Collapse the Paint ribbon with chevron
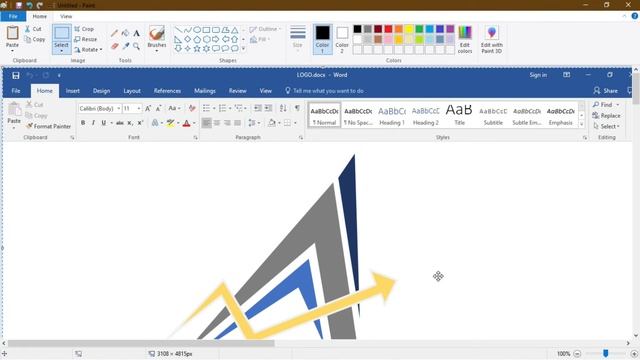The height and width of the screenshot is (360, 640). pyautogui.click(x=624, y=16)
